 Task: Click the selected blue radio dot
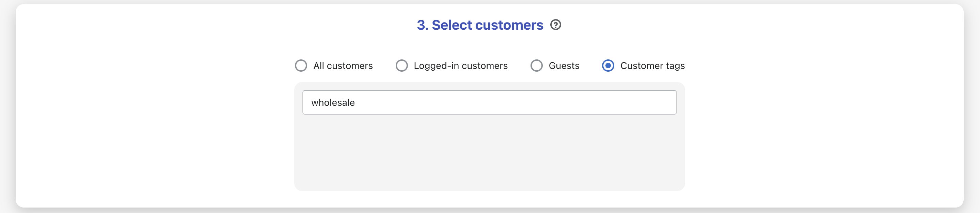click(607, 66)
